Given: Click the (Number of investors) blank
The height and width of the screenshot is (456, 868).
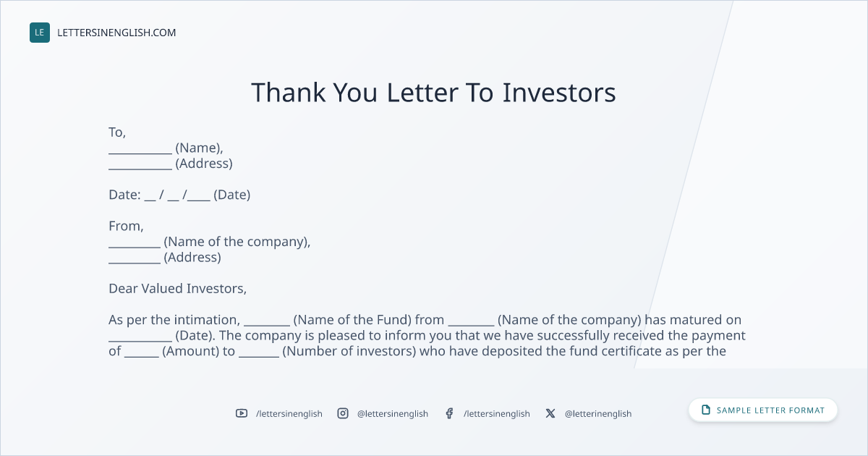Looking at the screenshot, I should (259, 356).
